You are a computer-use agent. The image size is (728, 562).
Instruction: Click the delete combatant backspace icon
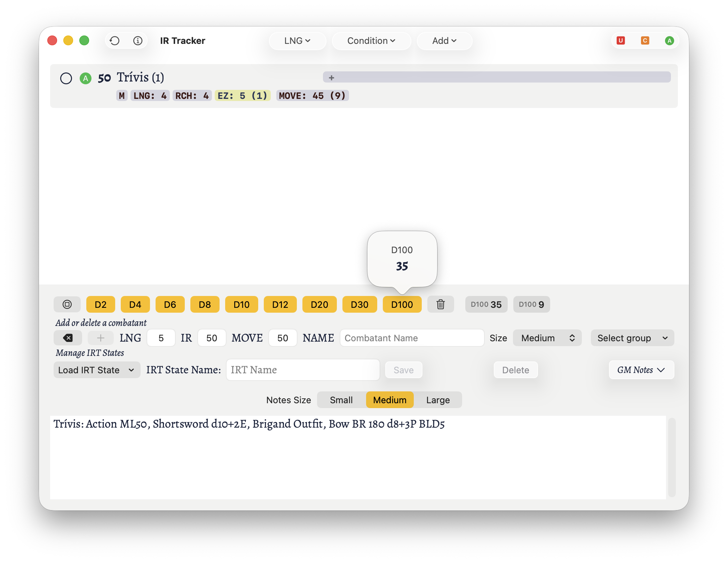coord(68,338)
